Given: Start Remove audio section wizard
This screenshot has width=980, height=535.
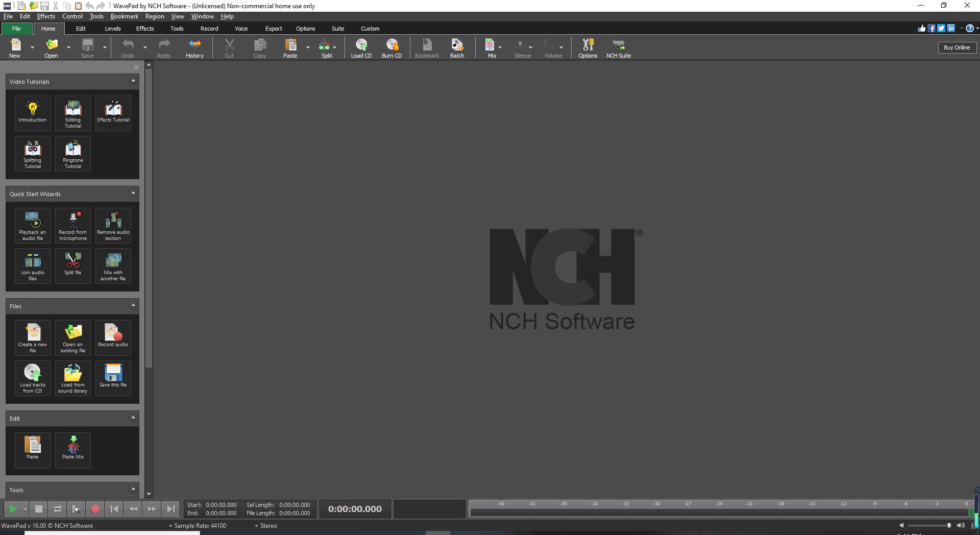Looking at the screenshot, I should click(x=113, y=225).
